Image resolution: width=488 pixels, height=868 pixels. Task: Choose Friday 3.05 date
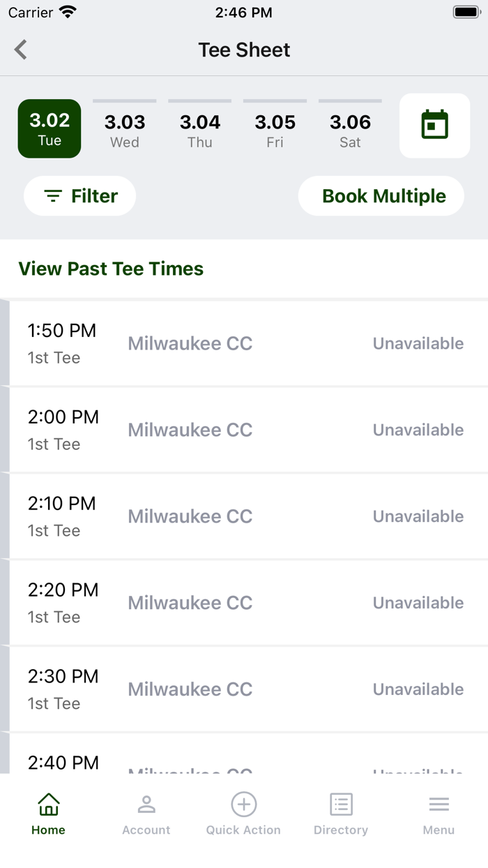275,130
